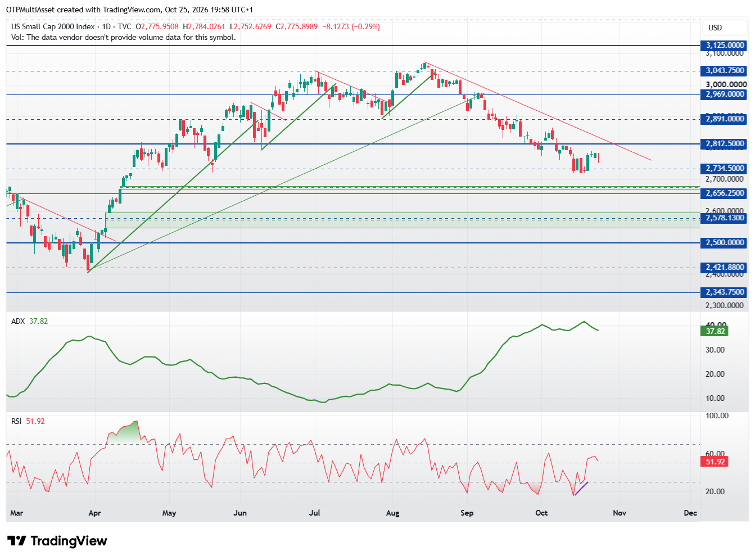Click the Oct label on time axis

541,513
